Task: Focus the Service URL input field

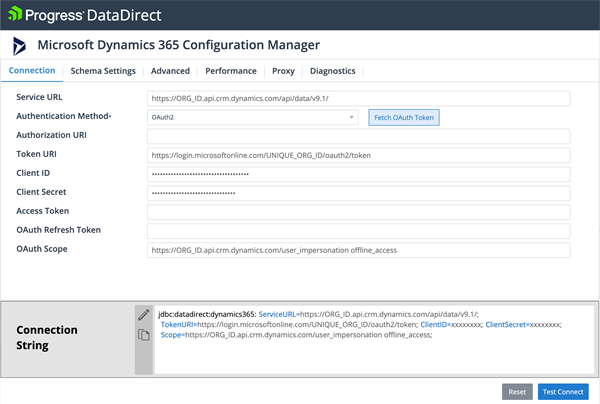Action: (x=358, y=98)
